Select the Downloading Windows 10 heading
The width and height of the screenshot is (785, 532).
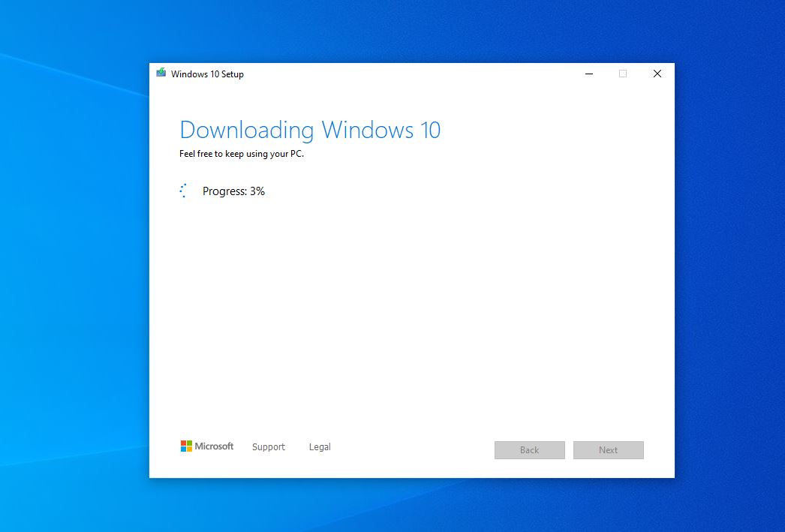pos(310,130)
